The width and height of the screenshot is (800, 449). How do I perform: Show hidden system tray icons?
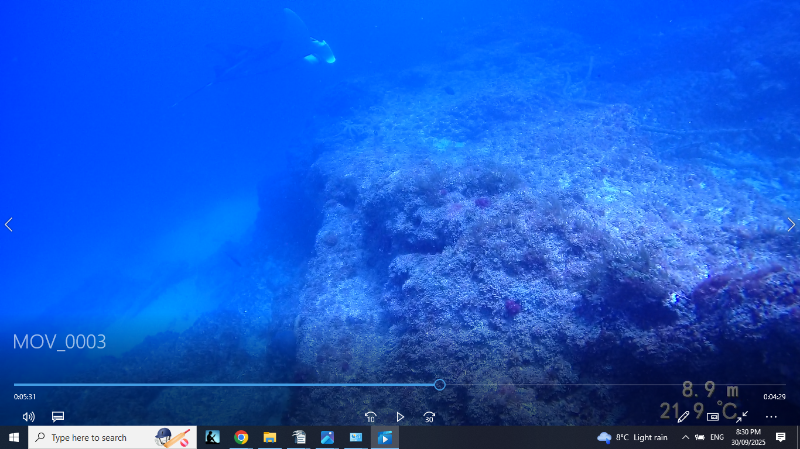point(685,437)
